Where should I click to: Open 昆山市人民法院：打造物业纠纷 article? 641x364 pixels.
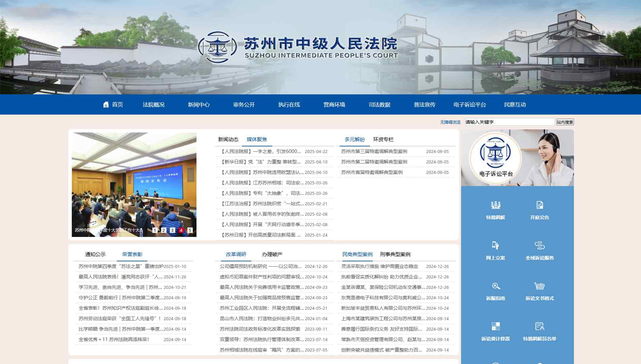(262, 318)
